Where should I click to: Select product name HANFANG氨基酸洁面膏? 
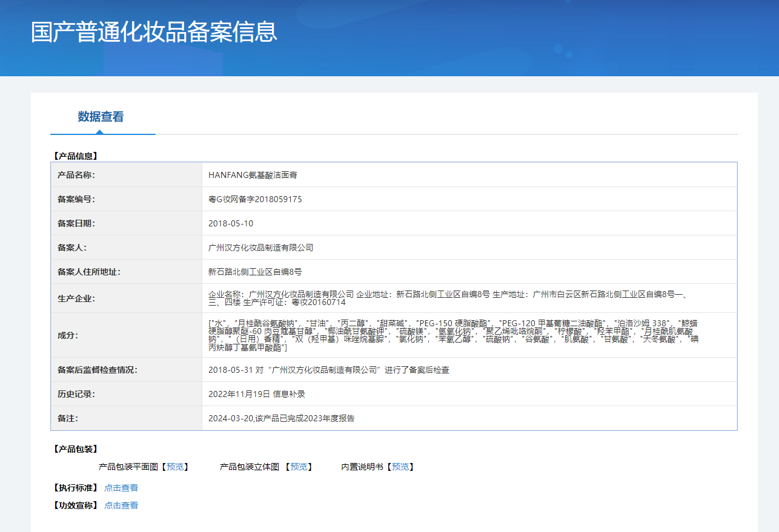[253, 175]
